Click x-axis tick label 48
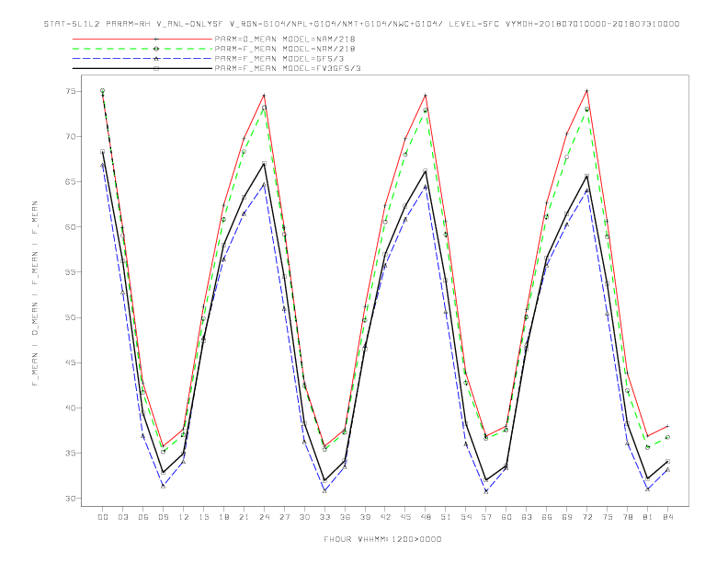The width and height of the screenshot is (728, 563). 426,517
